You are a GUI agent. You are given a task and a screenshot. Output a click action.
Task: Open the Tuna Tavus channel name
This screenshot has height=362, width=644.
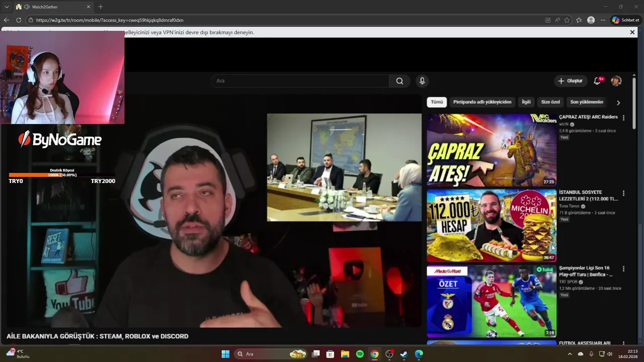pyautogui.click(x=569, y=206)
